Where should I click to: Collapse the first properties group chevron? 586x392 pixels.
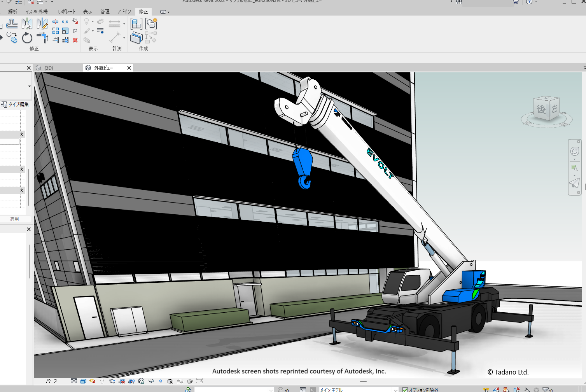[x=21, y=134]
